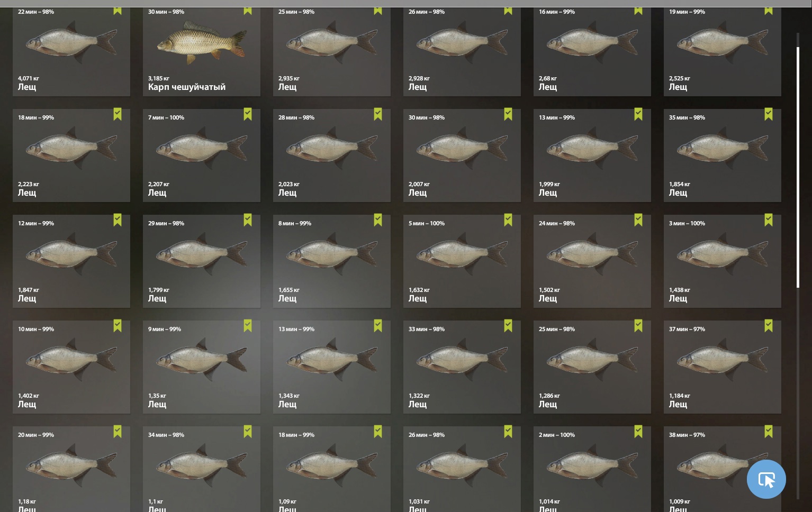Image resolution: width=812 pixels, height=512 pixels.
Task: Uncheck the bookmark on 2,023 кг Лещ card
Action: click(x=378, y=114)
